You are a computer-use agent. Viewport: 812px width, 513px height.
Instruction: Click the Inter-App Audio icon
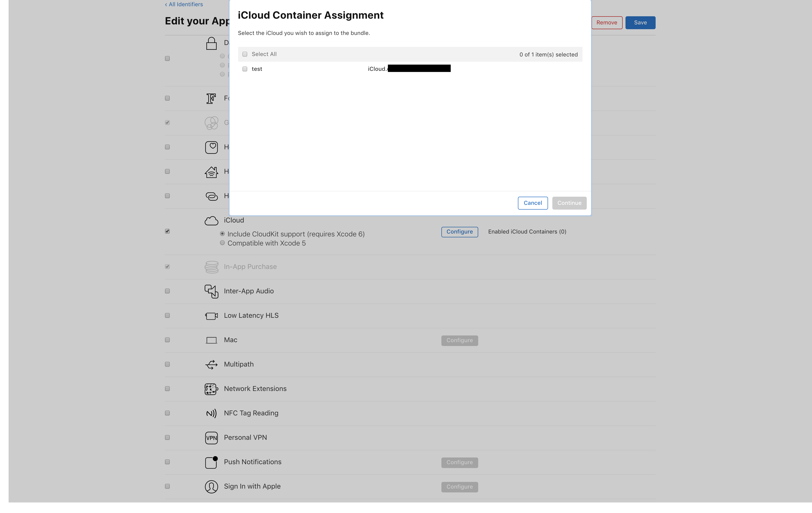[211, 292]
